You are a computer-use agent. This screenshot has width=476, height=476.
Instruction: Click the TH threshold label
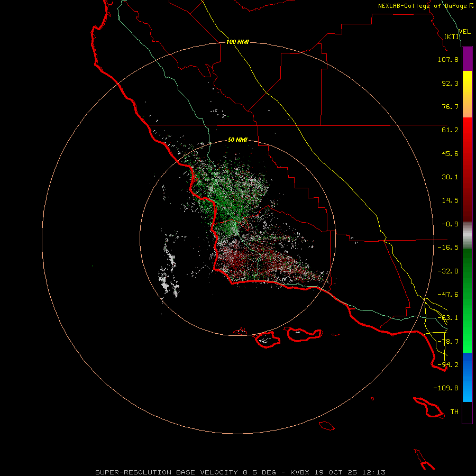tap(454, 412)
